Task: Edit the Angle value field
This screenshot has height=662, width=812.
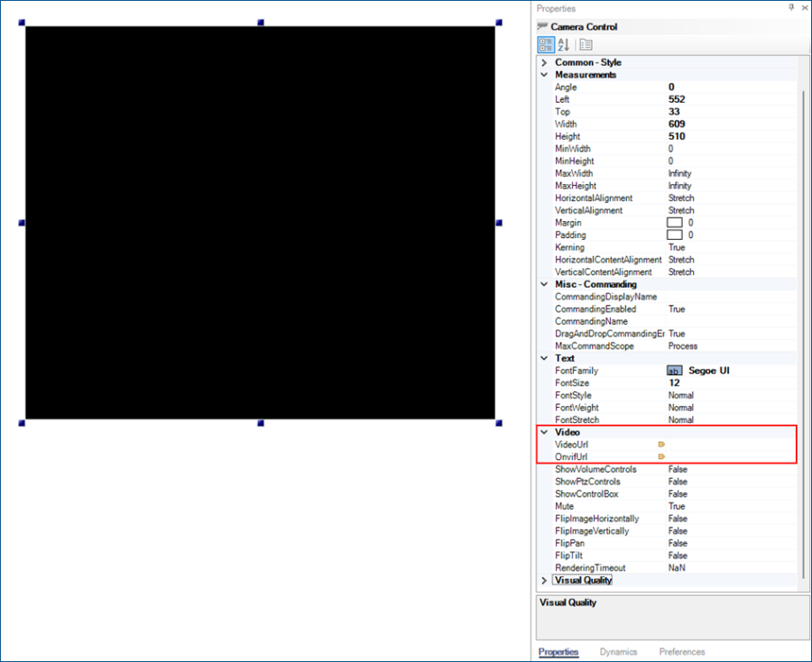Action: (731, 87)
